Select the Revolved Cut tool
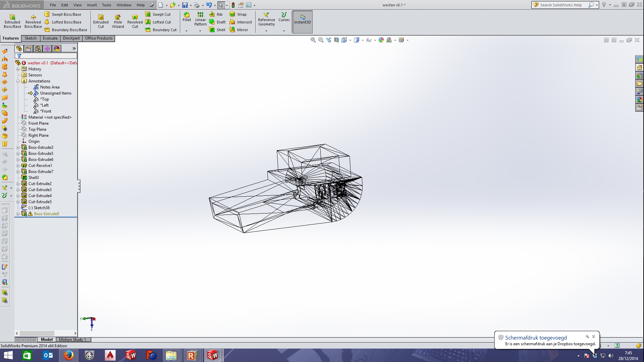This screenshot has width=644, height=362. pyautogui.click(x=135, y=21)
